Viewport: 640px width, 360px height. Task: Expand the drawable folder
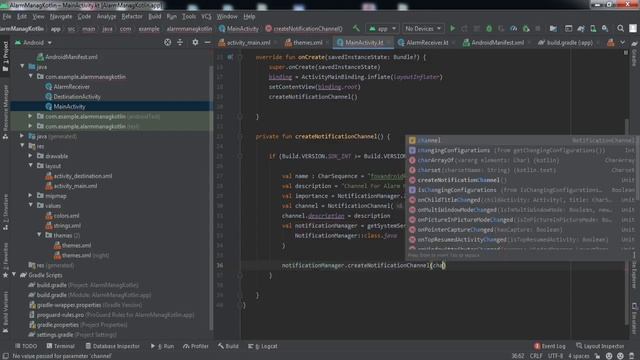[31, 156]
